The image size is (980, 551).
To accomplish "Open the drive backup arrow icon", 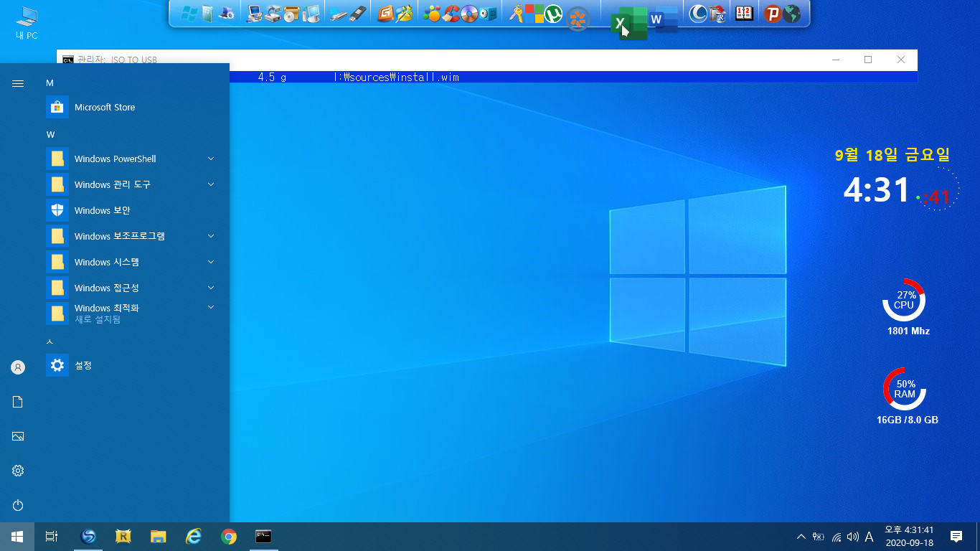I will [273, 14].
